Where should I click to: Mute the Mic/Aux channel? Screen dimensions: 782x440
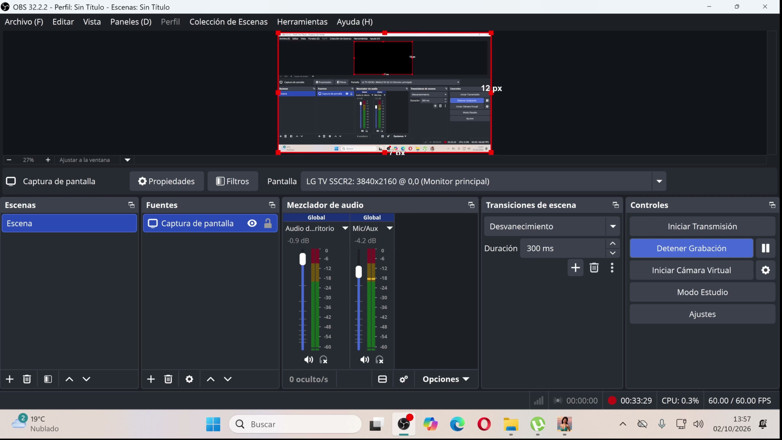(365, 359)
